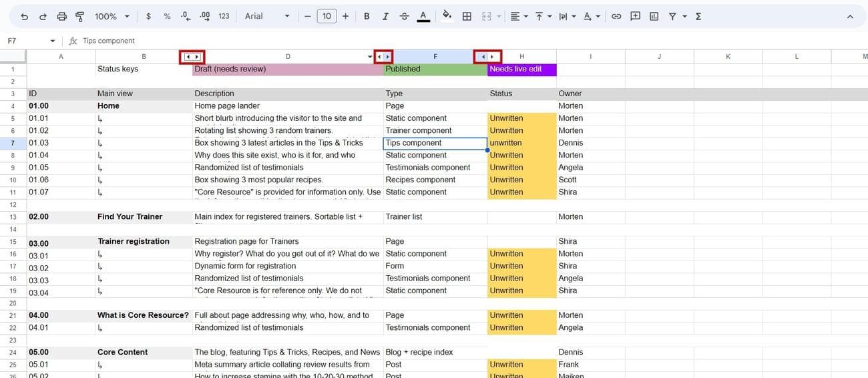868x378 pixels.
Task: Click the format as currency button
Action: coord(148,16)
